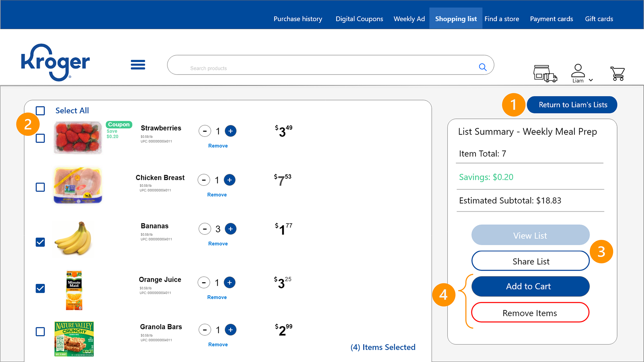The image size is (644, 362).
Task: Click in the Search products field
Action: pyautogui.click(x=322, y=68)
